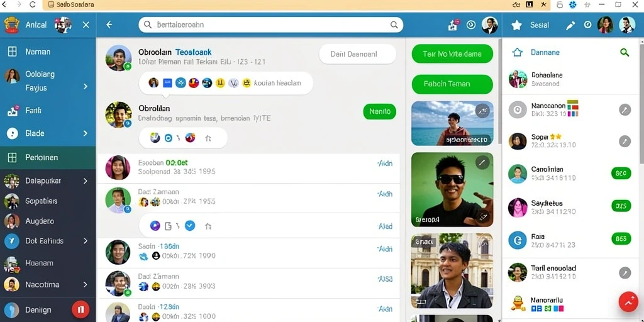Click the pencil icon on the Sogar contact row

pyautogui.click(x=625, y=142)
